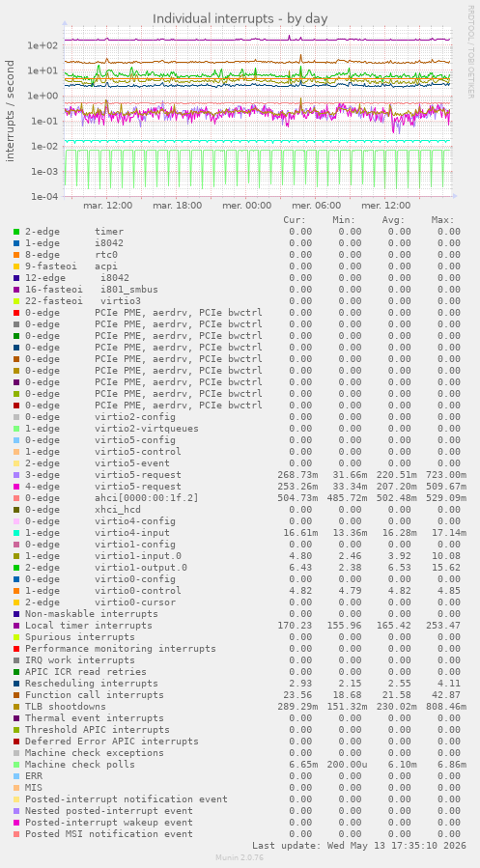Click the light green Machine check polls swatch

[x=16, y=765]
